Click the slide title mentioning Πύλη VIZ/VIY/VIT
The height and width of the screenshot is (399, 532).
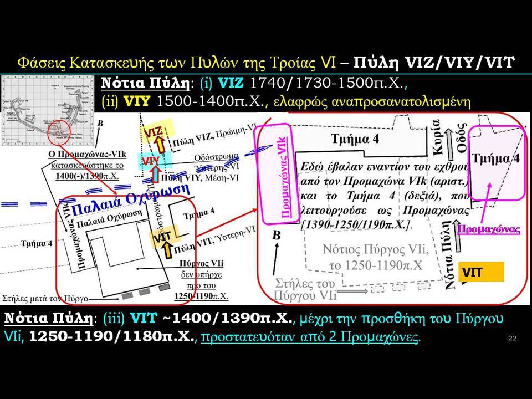[x=266, y=63]
